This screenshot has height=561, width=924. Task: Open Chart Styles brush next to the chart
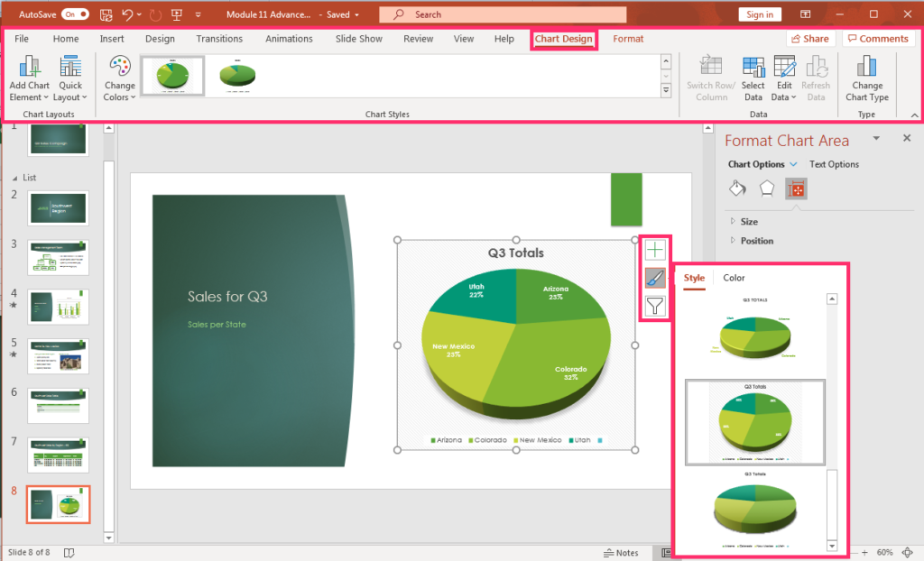(x=655, y=278)
